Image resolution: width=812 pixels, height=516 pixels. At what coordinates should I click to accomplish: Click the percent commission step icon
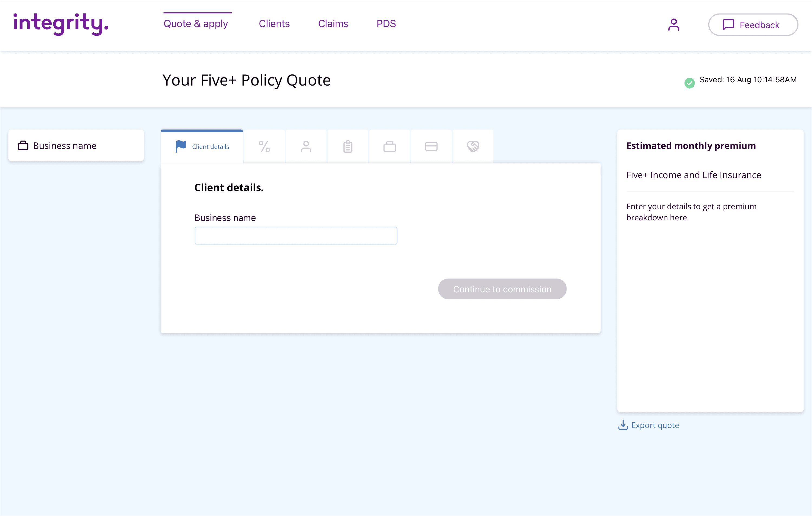tap(264, 146)
